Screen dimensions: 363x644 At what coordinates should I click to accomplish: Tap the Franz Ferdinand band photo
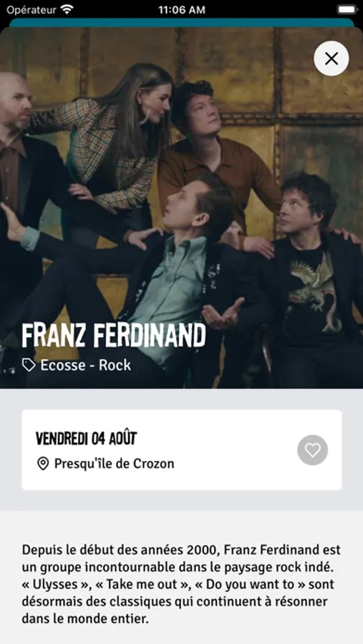[181, 208]
